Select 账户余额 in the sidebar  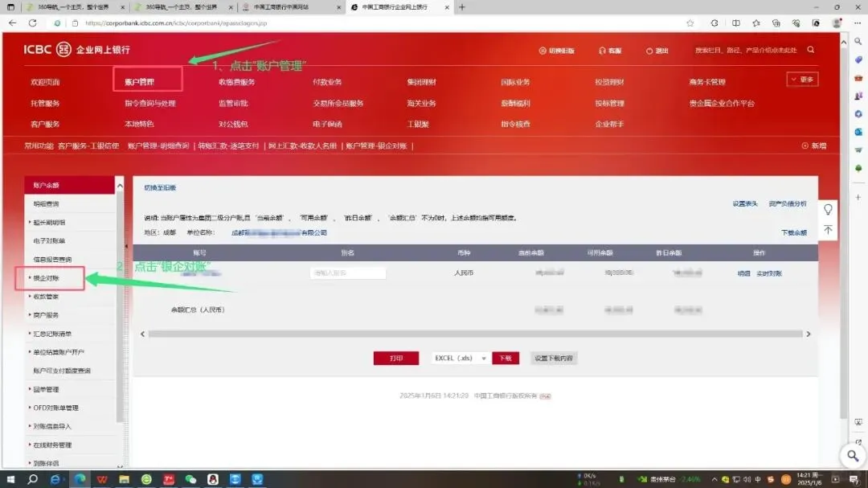click(x=70, y=185)
